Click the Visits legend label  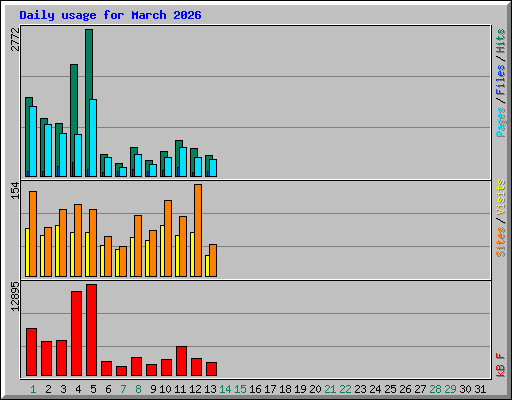(x=501, y=197)
